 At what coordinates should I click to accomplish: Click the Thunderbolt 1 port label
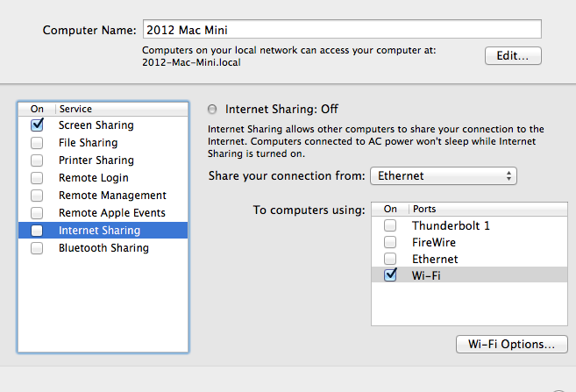451,225
